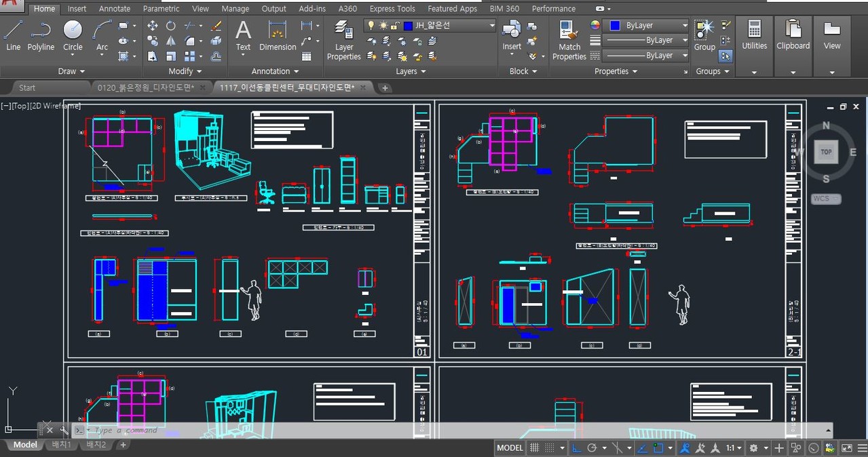
Task: Click the WCS coordinate system button
Action: coord(825,199)
